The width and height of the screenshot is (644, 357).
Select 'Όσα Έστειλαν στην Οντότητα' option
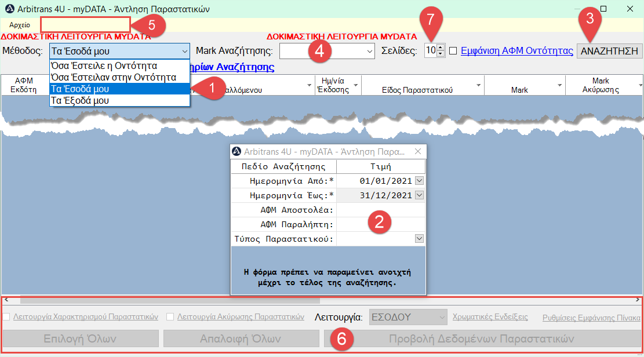point(119,77)
